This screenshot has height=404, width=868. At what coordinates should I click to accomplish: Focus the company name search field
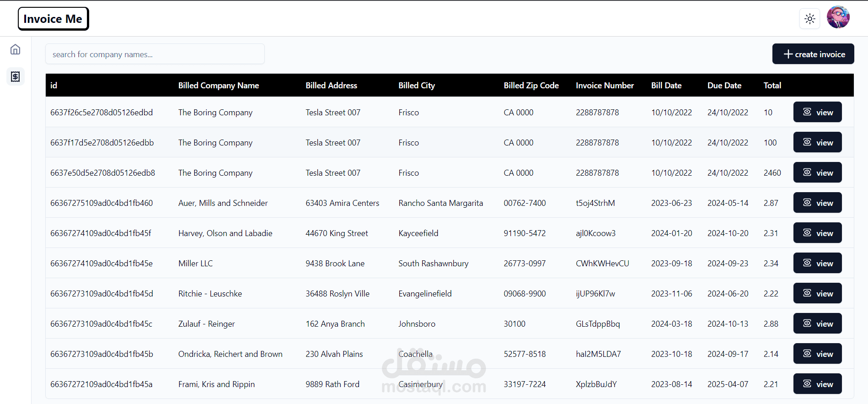(x=155, y=54)
